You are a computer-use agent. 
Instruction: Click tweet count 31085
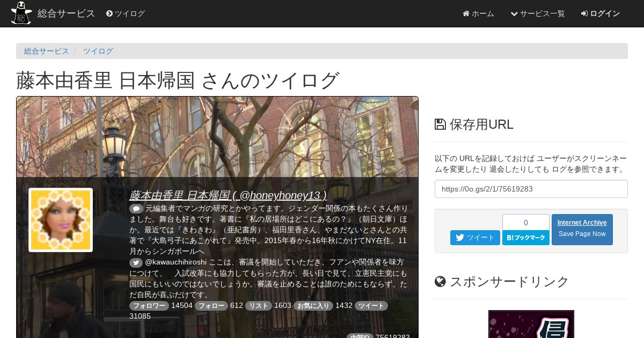[140, 317]
